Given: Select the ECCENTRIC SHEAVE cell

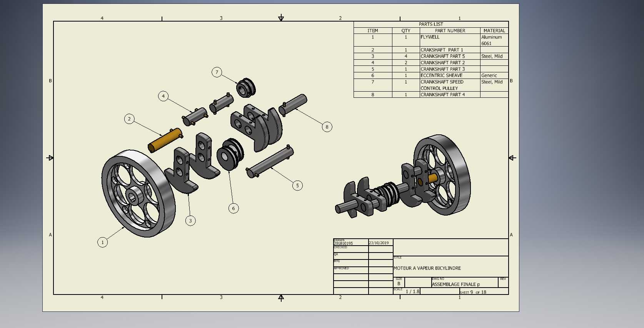Looking at the screenshot, I should pyautogui.click(x=450, y=75).
